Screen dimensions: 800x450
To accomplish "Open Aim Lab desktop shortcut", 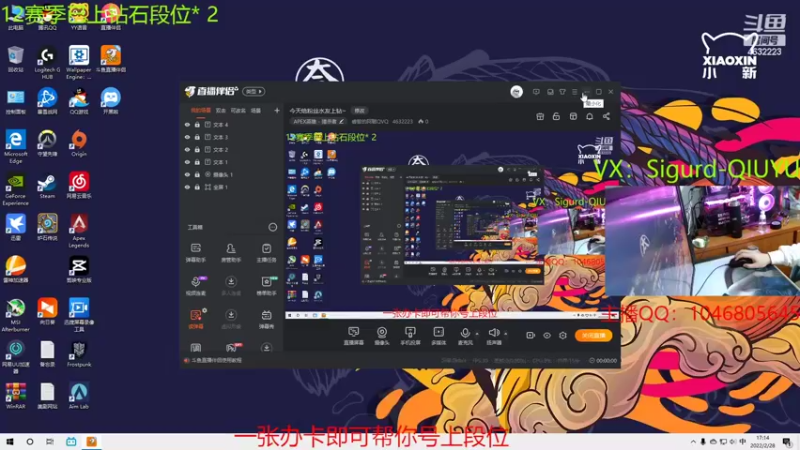I will [x=79, y=395].
